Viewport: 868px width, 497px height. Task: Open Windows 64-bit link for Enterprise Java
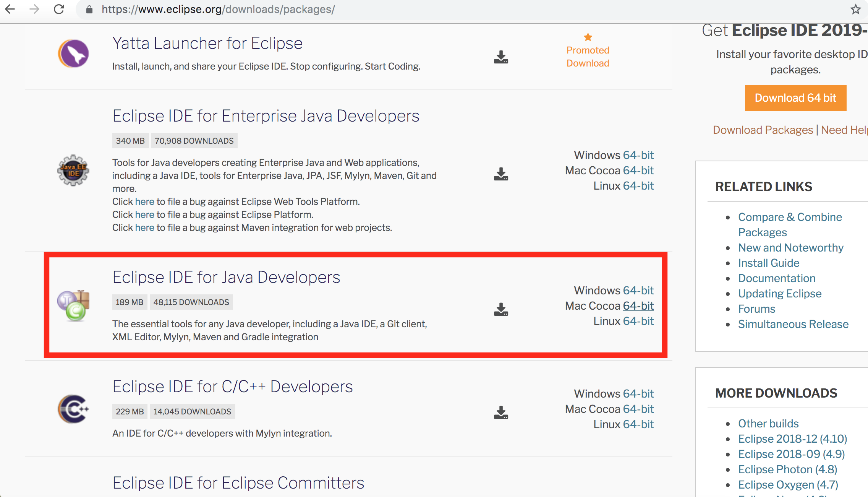pyautogui.click(x=638, y=155)
